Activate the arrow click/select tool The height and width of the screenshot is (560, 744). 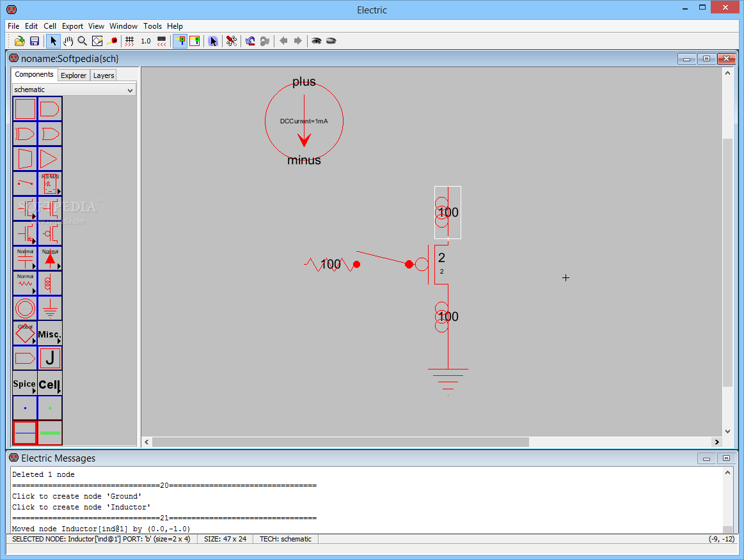53,42
